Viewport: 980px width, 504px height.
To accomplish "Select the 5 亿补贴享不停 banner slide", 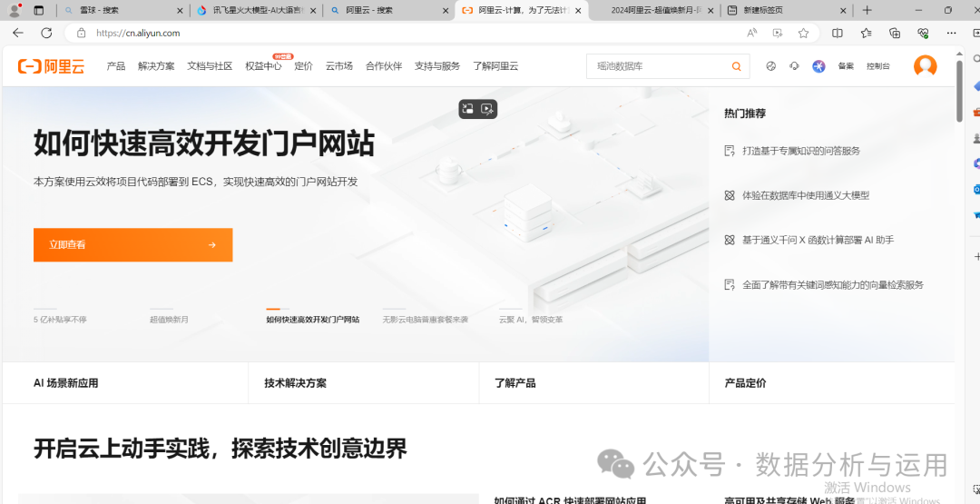I will tap(60, 320).
